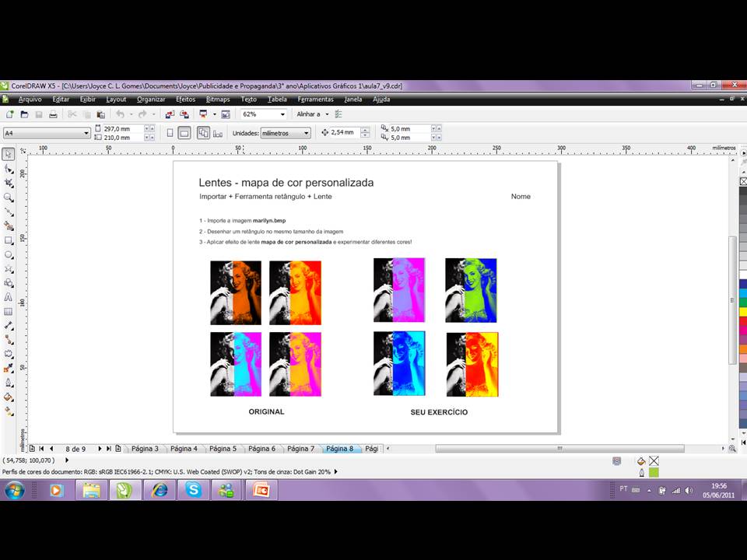
Task: Click the Application launcher icon
Action: pos(203,114)
